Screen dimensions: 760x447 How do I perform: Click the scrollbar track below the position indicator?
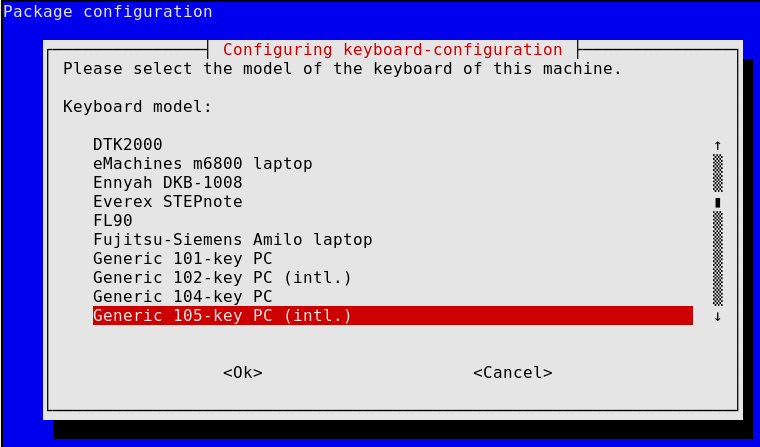pyautogui.click(x=717, y=258)
